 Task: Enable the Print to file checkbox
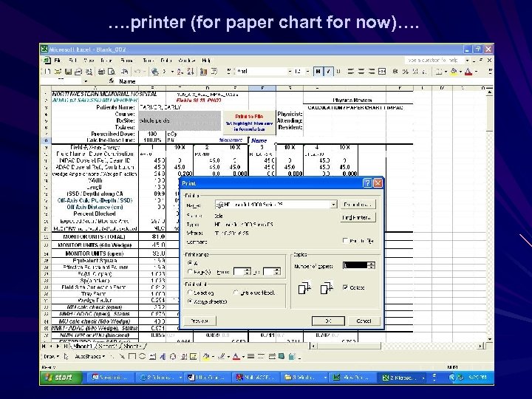click(345, 241)
